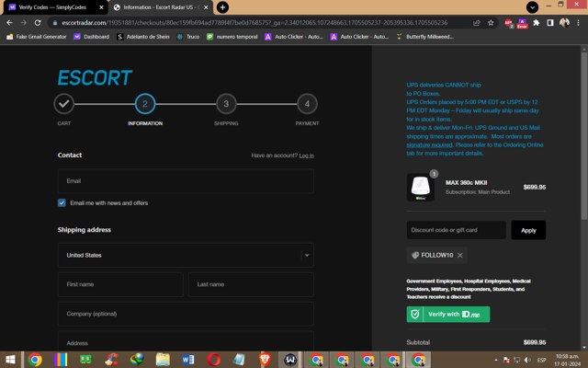The height and width of the screenshot is (368, 588).
Task: Close the Information Escort Radar tab
Action: 206,7
